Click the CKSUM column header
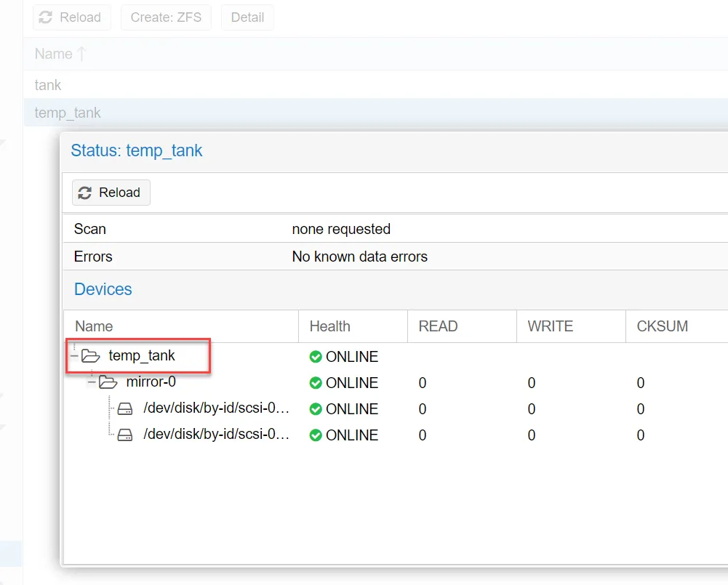Screen dimensions: 728x585 click(676, 326)
